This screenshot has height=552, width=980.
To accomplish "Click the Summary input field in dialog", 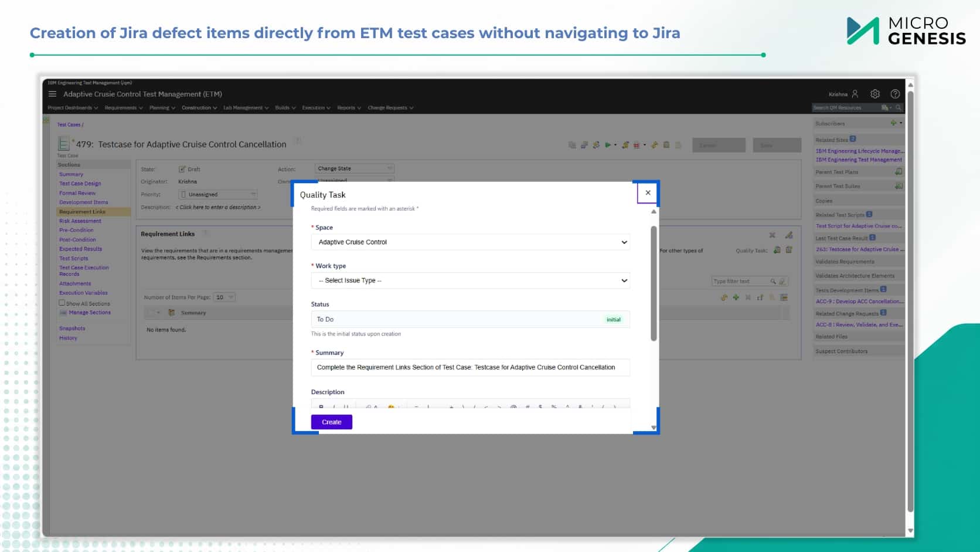I will 471,367.
